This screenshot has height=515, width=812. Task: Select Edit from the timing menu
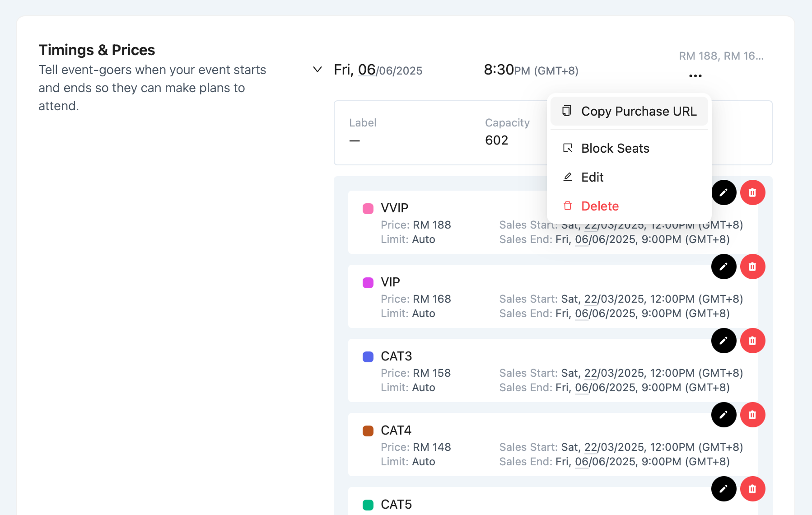[x=592, y=177]
